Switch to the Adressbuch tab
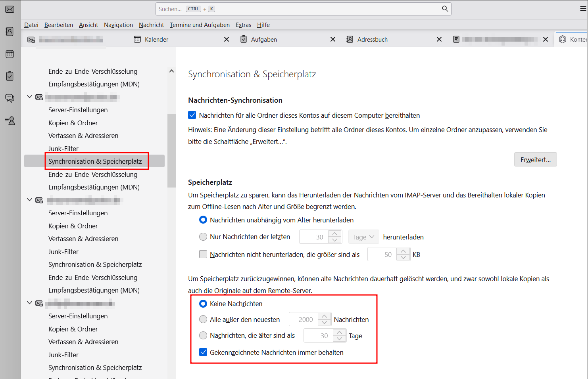 point(372,39)
